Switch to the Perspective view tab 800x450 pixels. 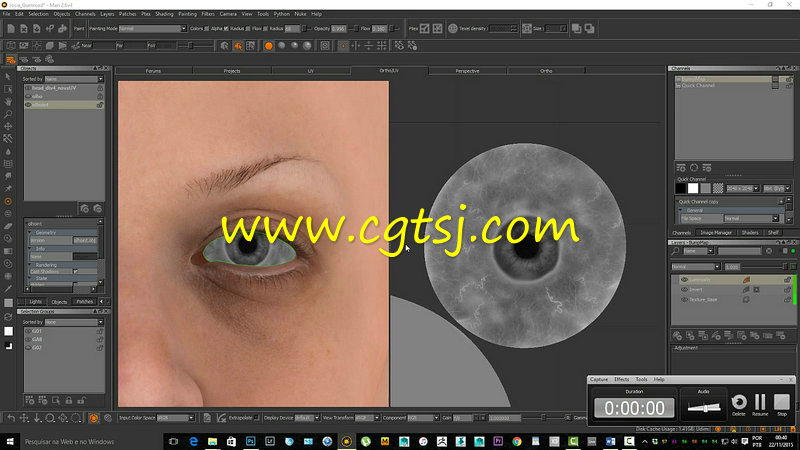point(467,71)
